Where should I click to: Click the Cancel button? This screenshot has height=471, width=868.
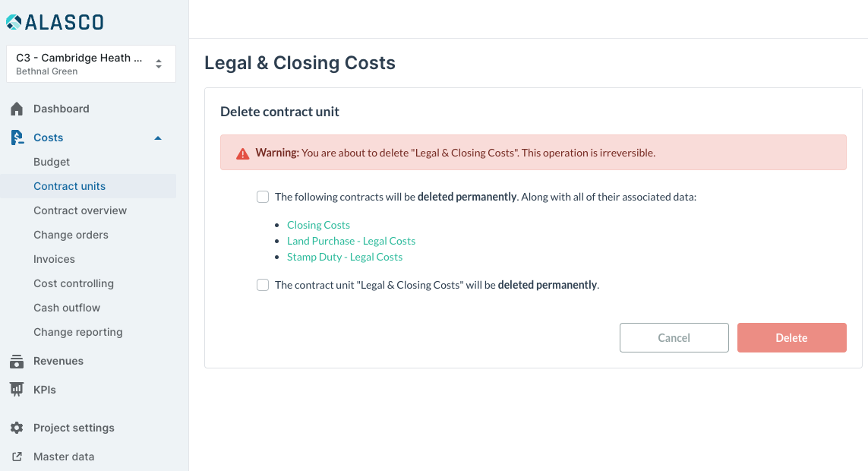pos(674,337)
